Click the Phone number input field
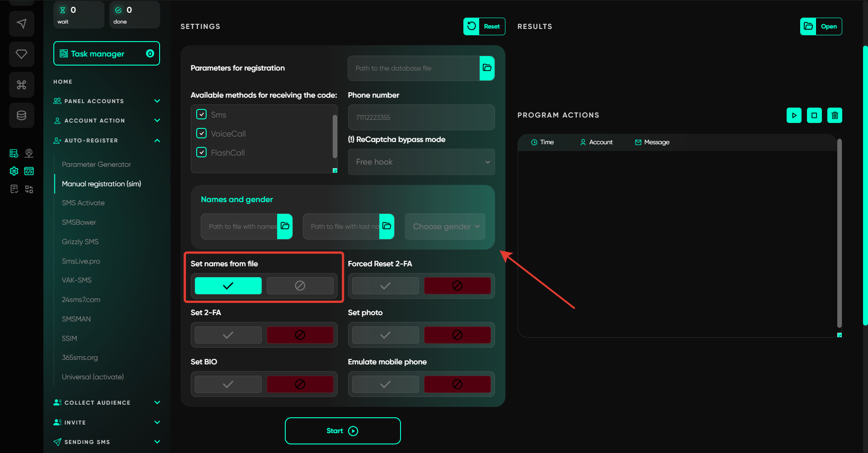 (x=421, y=118)
